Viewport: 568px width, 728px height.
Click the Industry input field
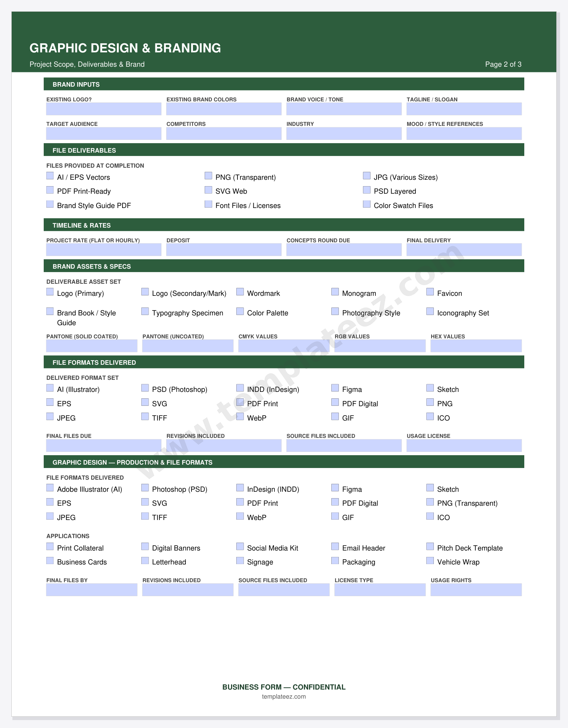pos(344,133)
